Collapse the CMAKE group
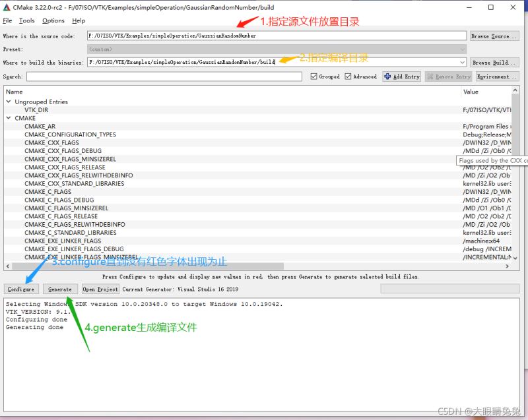Image resolution: width=528 pixels, height=420 pixels. (9, 118)
